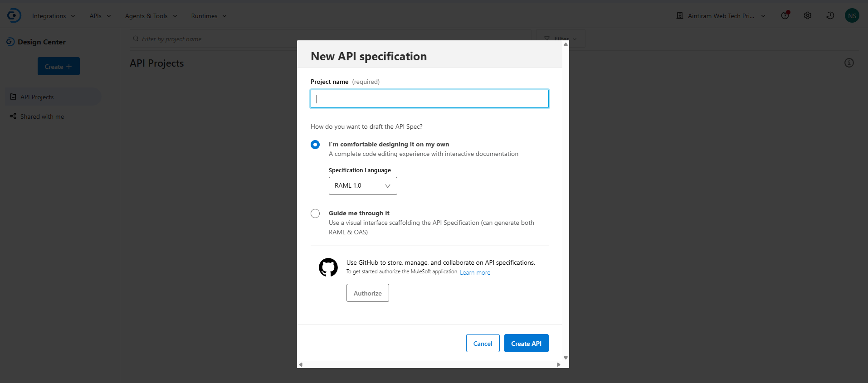
Task: Open the help icon in header
Action: point(785,15)
